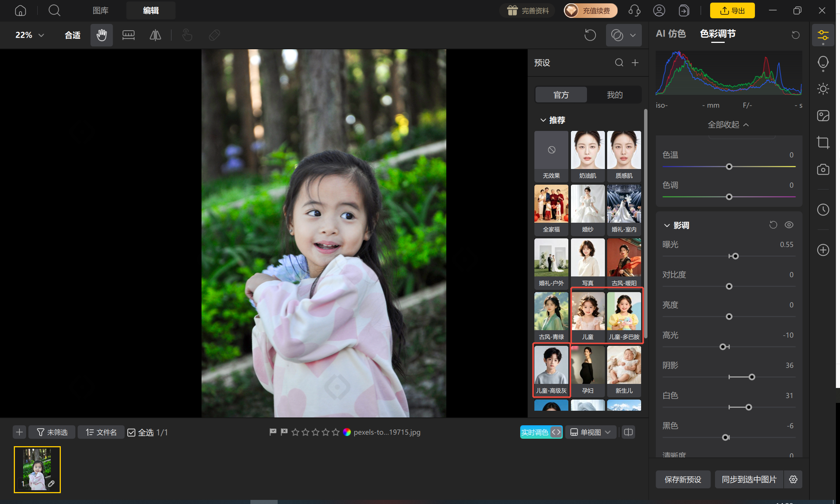Open the 22% zoom dropdown

(x=29, y=35)
